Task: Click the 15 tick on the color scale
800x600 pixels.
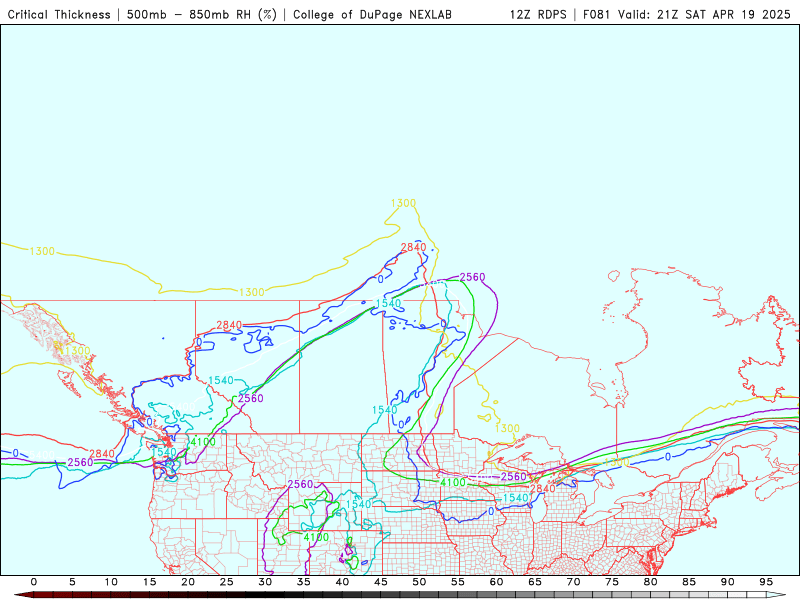Action: 149,582
